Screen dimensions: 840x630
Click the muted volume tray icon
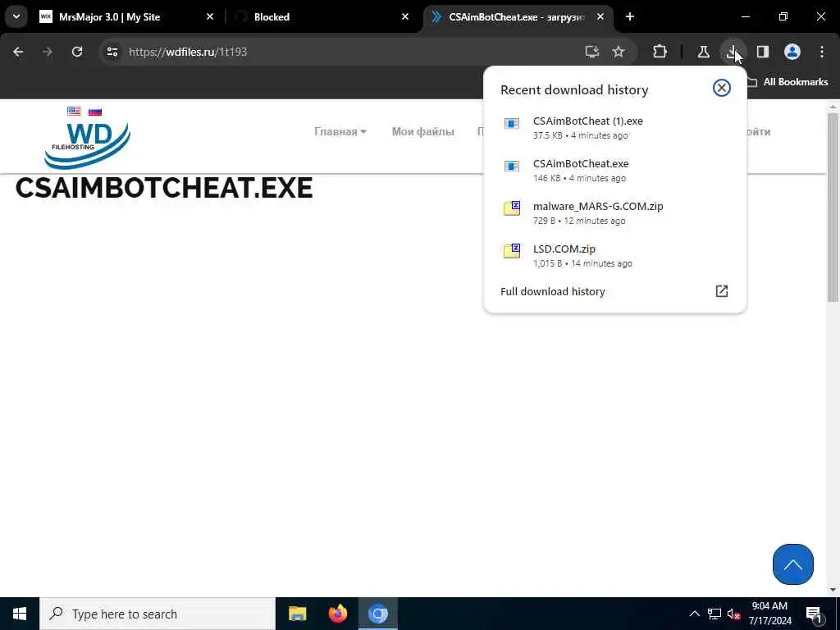734,614
